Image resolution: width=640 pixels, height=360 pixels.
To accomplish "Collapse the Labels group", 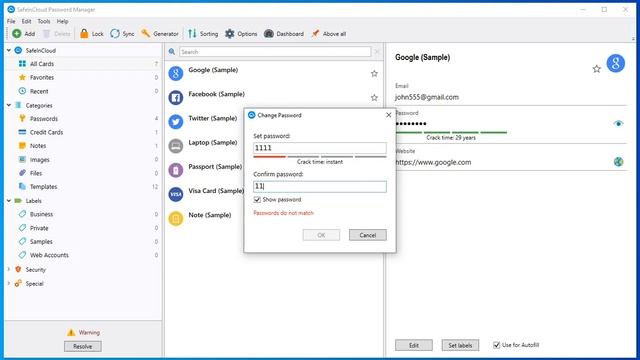I will 9,200.
